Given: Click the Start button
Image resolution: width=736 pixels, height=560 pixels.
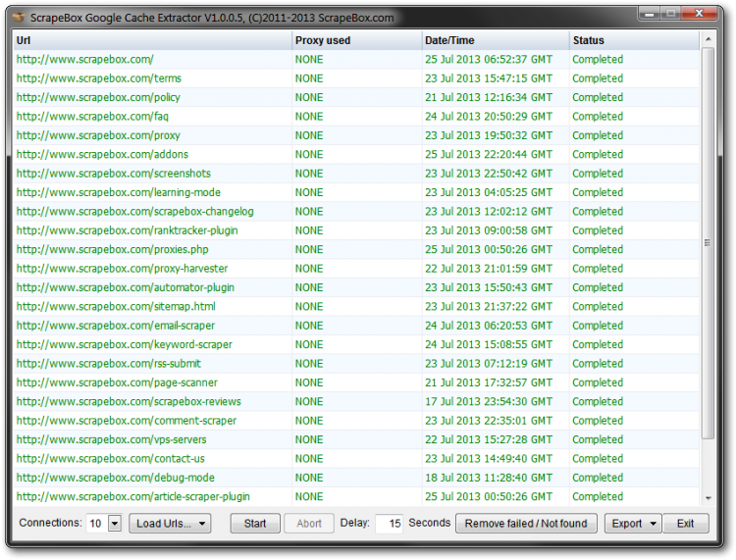Looking at the screenshot, I should click(x=255, y=523).
